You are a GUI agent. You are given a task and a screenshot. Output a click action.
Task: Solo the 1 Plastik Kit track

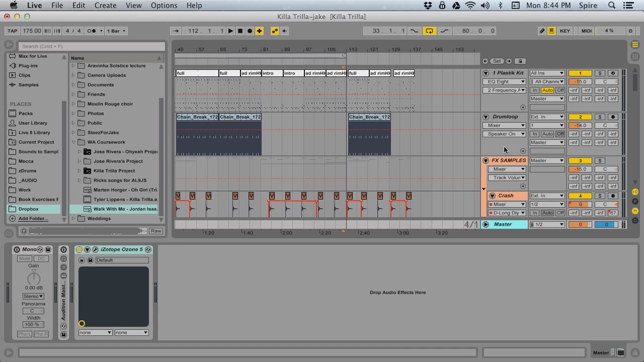[x=600, y=73]
